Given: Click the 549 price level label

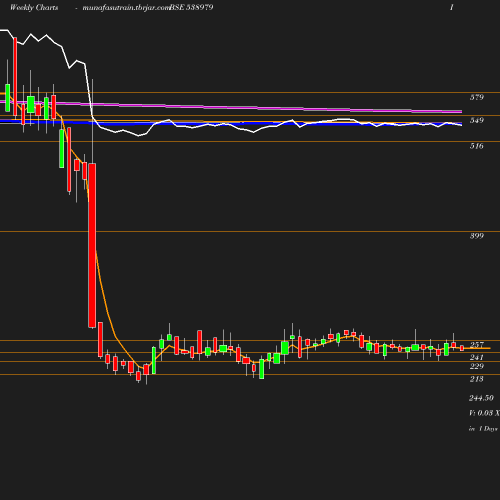Looking at the screenshot, I should [477, 120].
